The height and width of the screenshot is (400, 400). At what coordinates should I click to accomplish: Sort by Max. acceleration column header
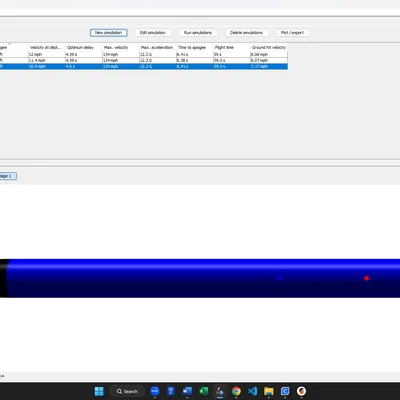click(x=158, y=47)
